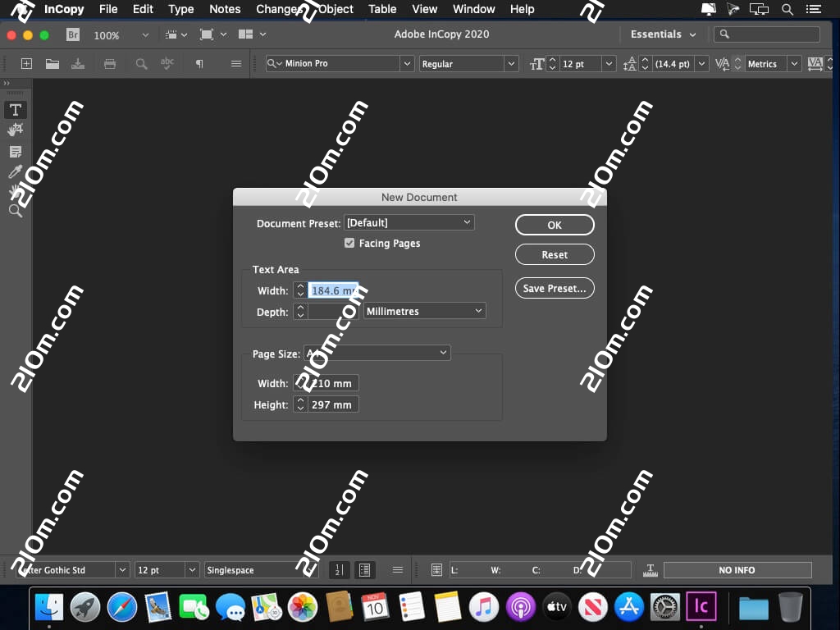Click the empty Text Area Depth field

point(333,311)
